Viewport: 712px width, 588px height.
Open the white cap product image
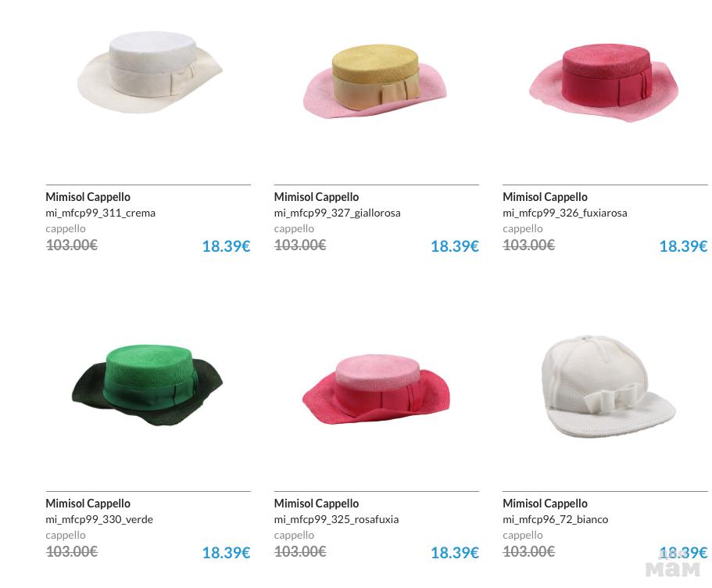(x=609, y=387)
